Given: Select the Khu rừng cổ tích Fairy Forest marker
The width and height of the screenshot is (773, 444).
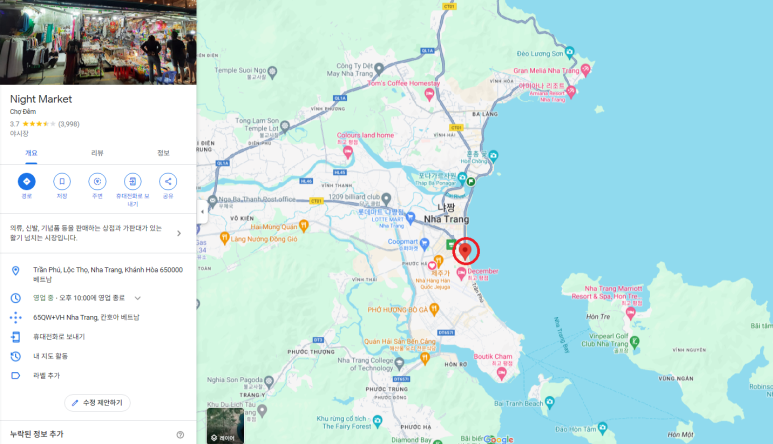Looking at the screenshot, I should [378, 421].
